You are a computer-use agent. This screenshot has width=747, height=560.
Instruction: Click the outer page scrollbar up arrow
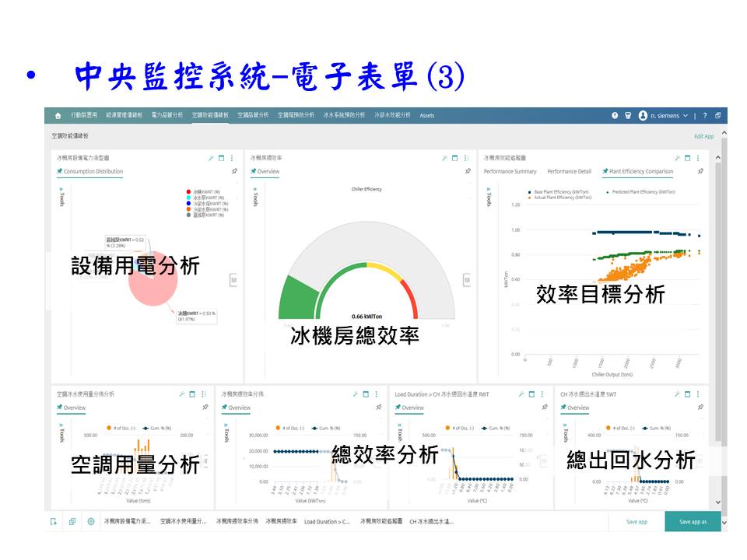click(724, 133)
